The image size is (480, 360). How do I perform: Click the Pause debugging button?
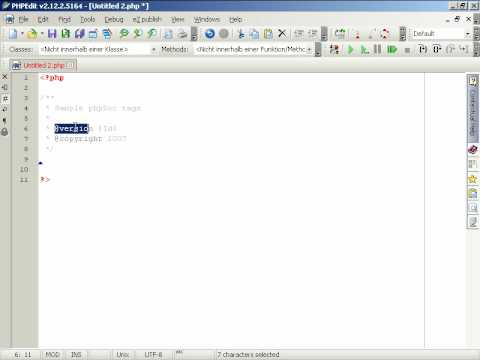(378, 50)
